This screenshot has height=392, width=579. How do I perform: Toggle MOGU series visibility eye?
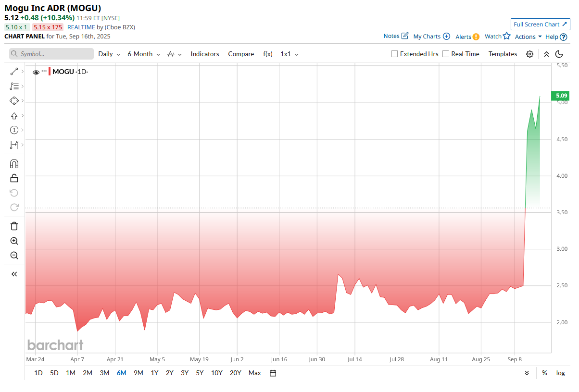tap(36, 72)
